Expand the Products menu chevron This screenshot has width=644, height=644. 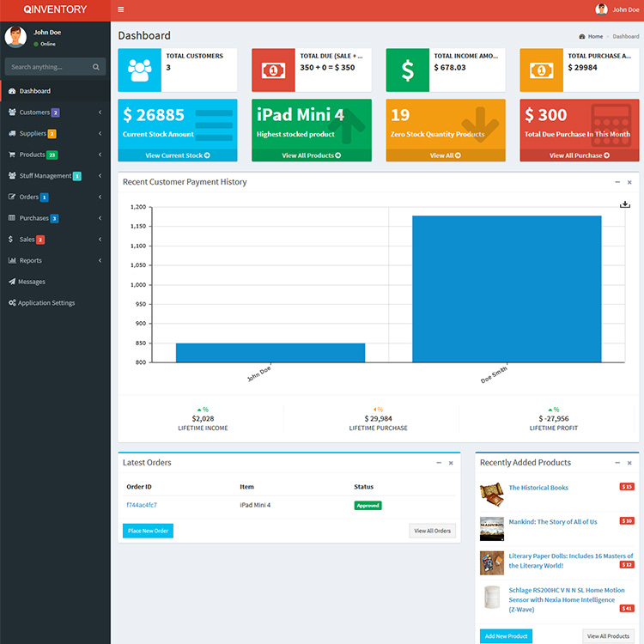coord(100,155)
